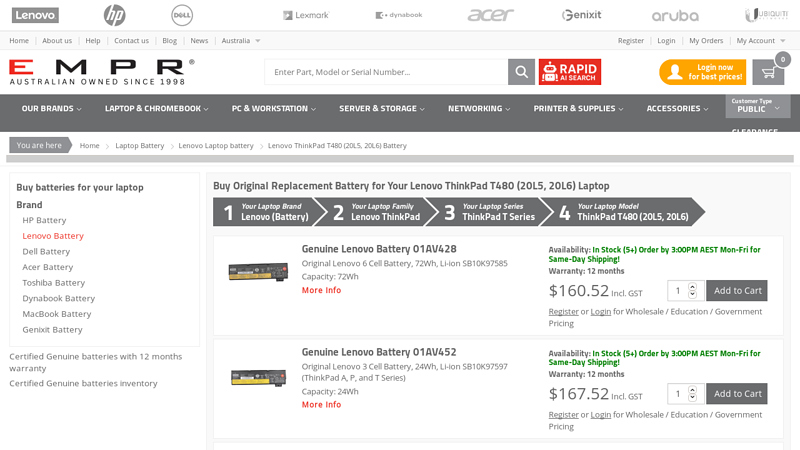Open Help page

93,41
